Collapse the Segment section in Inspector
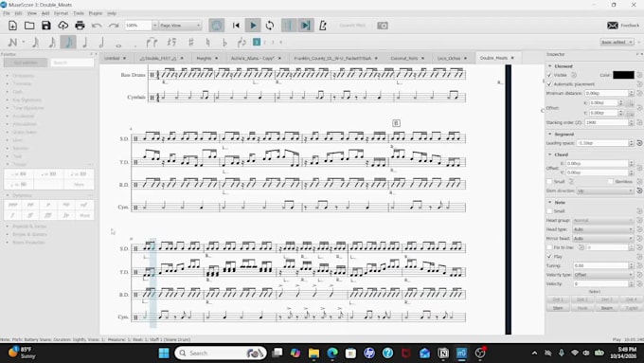This screenshot has width=644, height=363. (x=550, y=134)
